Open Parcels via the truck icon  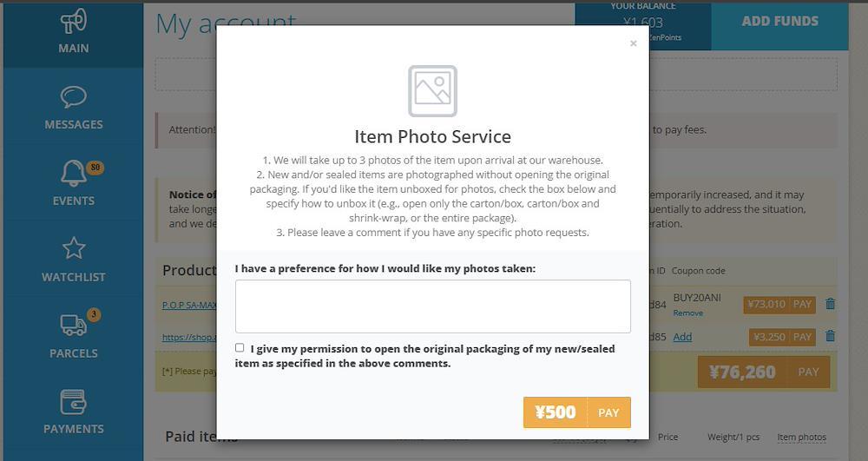(74, 325)
